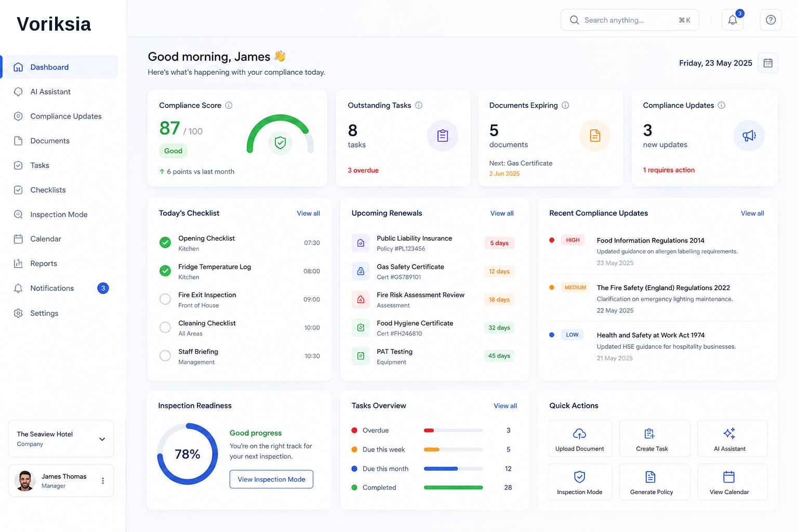Mark Cleaning Checklist as complete
This screenshot has width=798, height=532.
pos(165,327)
